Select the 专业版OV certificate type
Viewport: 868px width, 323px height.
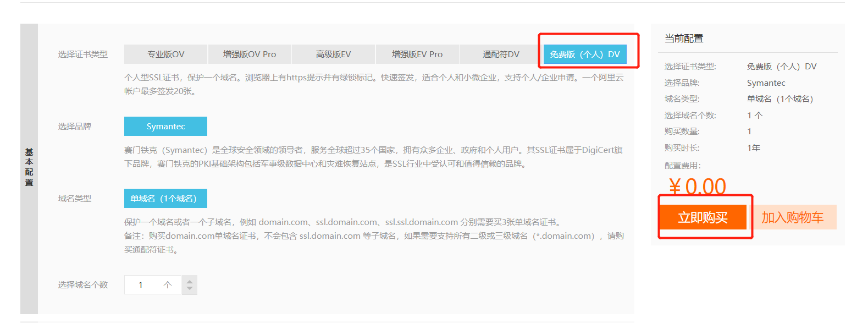coord(165,54)
